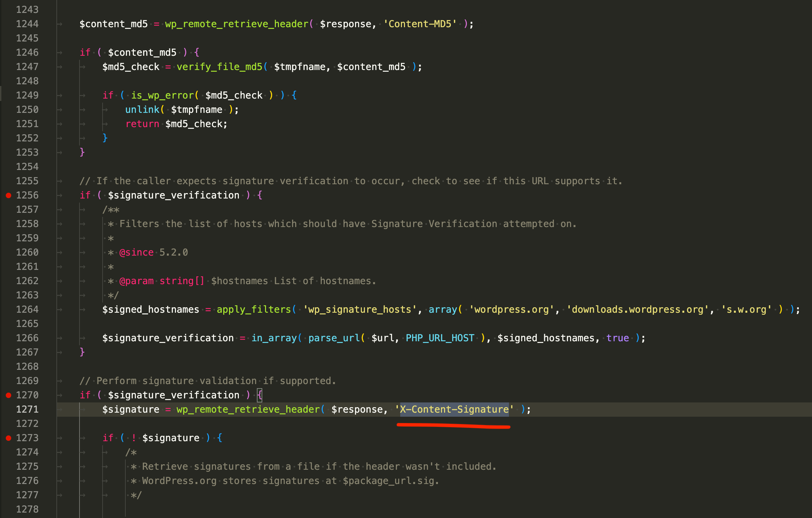Image resolution: width=812 pixels, height=518 pixels.
Task: Click the verify_file_md5 function call
Action: tap(219, 67)
